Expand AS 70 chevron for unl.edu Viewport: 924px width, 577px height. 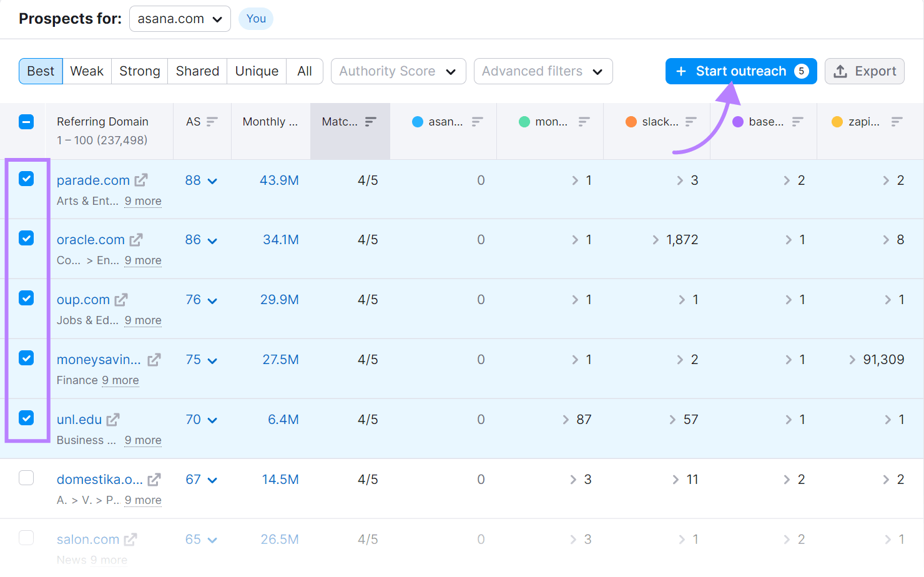coord(212,421)
